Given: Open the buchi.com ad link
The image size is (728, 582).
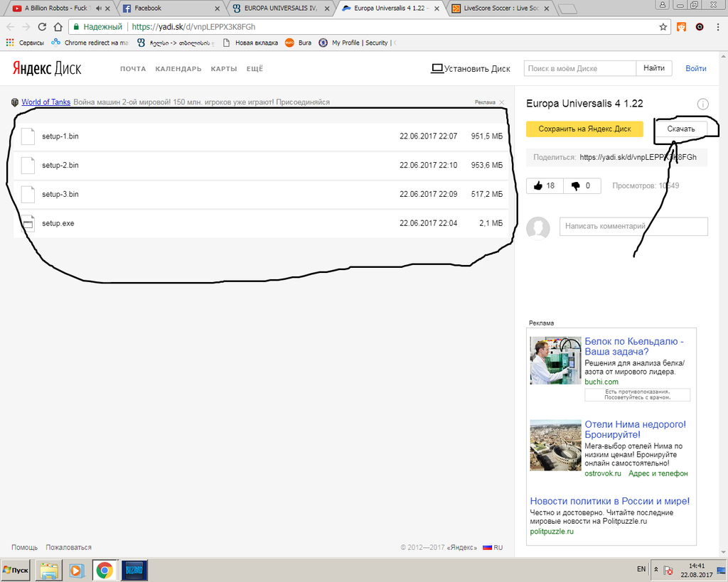Looking at the screenshot, I should 601,382.
